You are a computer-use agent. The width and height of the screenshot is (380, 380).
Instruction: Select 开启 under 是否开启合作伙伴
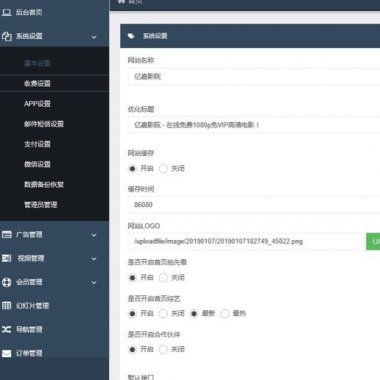pos(132,349)
